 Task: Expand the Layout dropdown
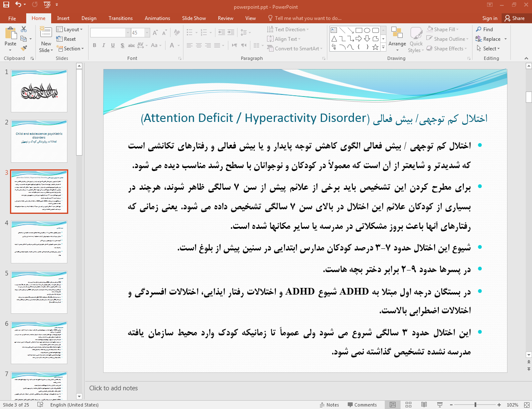click(x=69, y=30)
